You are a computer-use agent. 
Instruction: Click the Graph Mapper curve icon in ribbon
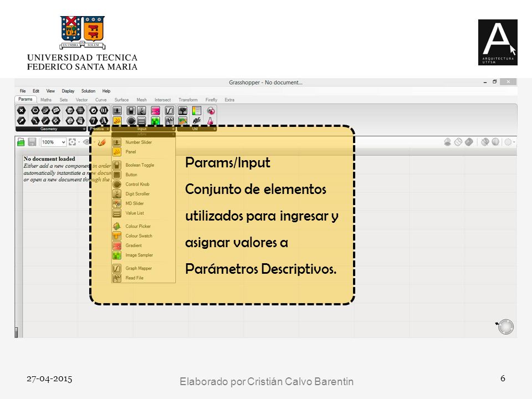[170, 111]
